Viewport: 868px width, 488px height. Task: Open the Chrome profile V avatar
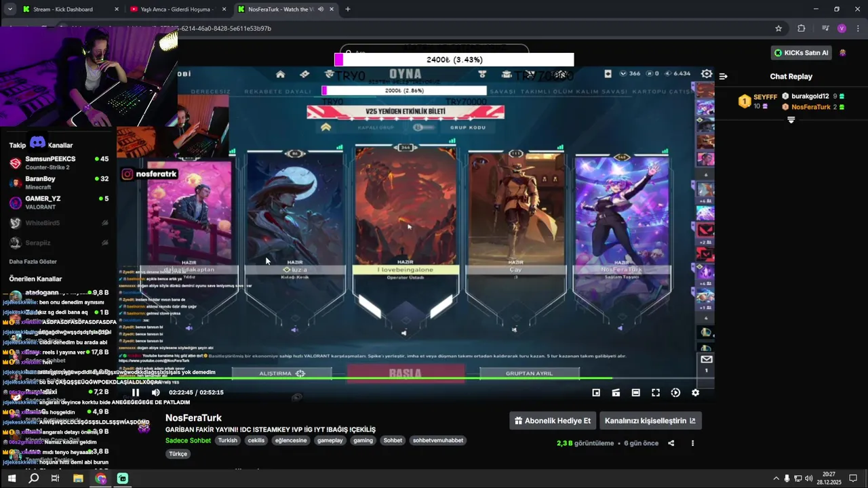pyautogui.click(x=842, y=28)
